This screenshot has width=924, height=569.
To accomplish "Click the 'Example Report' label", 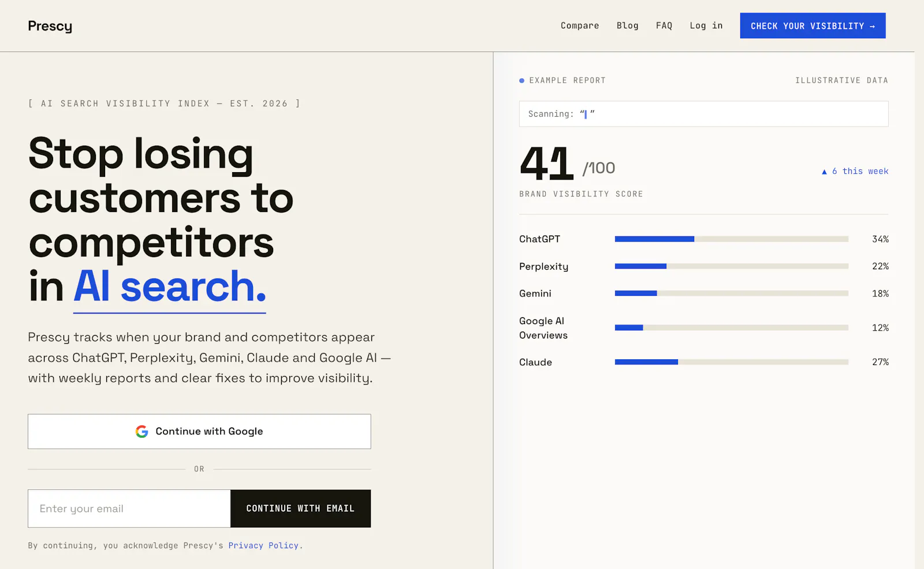I will (567, 80).
